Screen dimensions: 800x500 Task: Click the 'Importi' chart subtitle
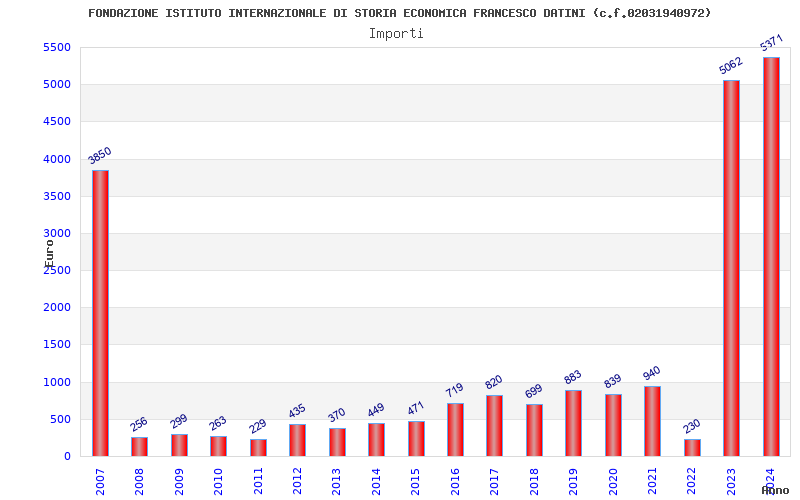point(396,34)
